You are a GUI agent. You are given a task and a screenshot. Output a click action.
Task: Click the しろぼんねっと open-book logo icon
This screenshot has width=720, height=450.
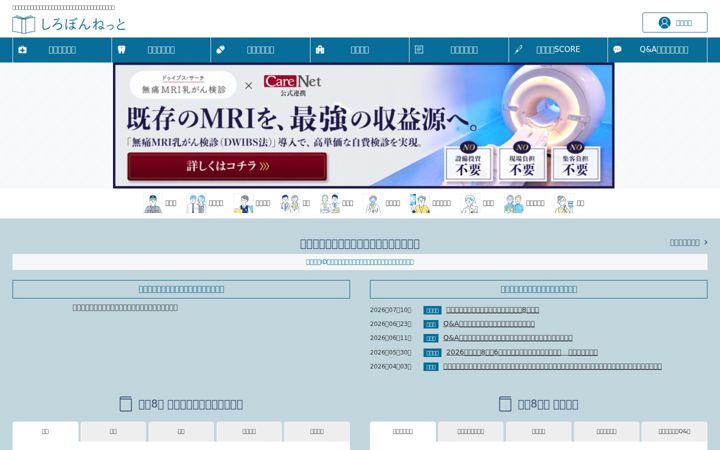point(23,24)
